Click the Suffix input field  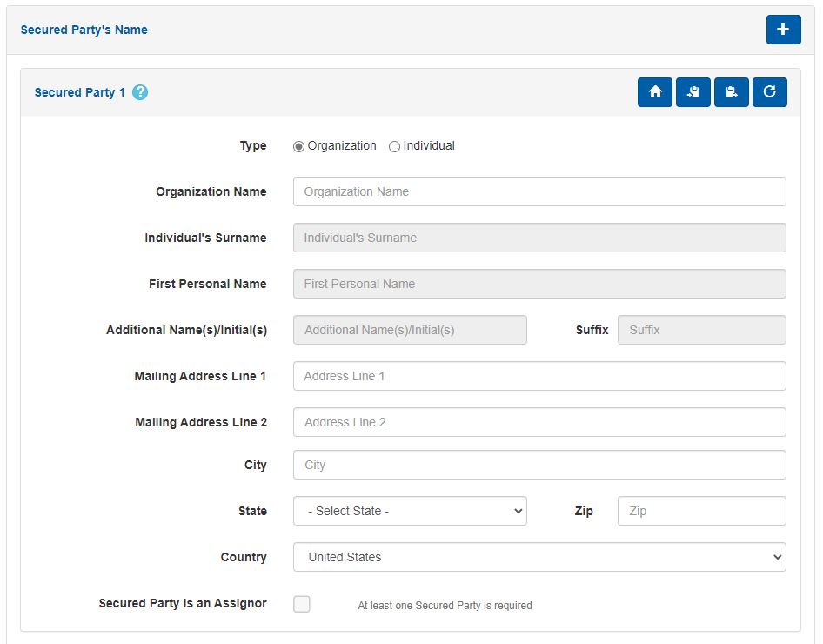tap(702, 330)
